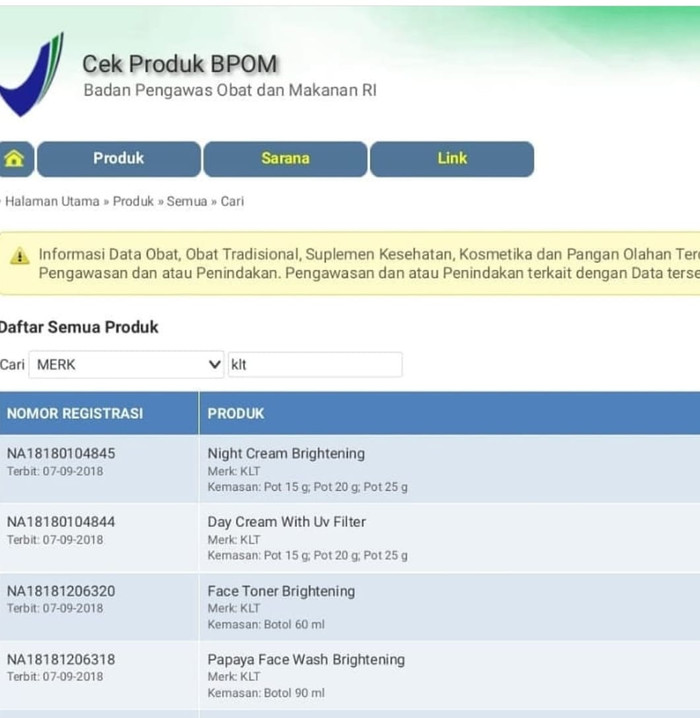Click the BPOM checkmark logo

click(31, 74)
